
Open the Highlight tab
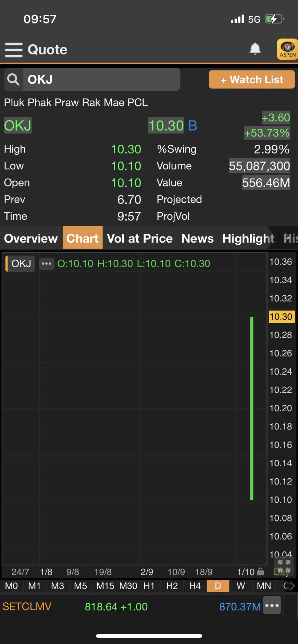click(x=248, y=238)
